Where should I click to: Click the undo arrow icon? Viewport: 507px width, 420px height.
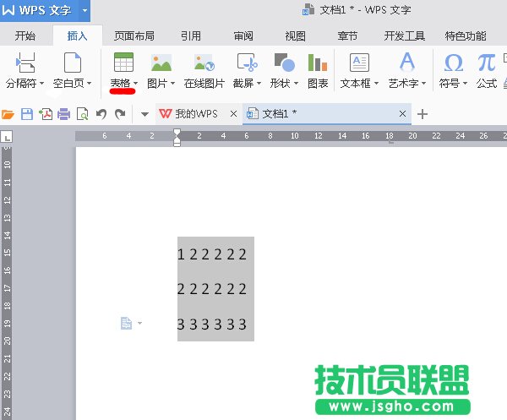(101, 114)
